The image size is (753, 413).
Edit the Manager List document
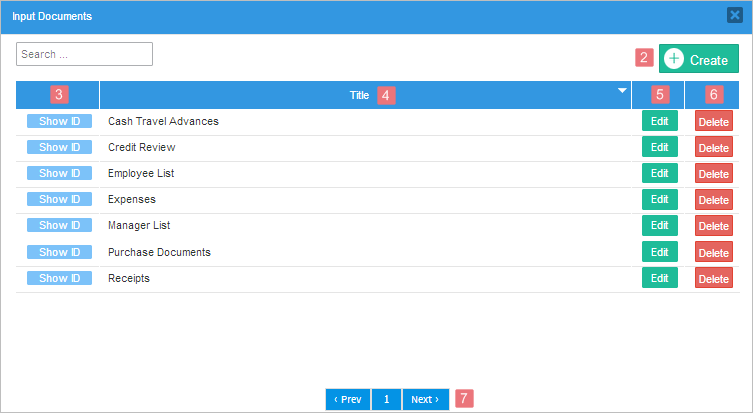[659, 225]
